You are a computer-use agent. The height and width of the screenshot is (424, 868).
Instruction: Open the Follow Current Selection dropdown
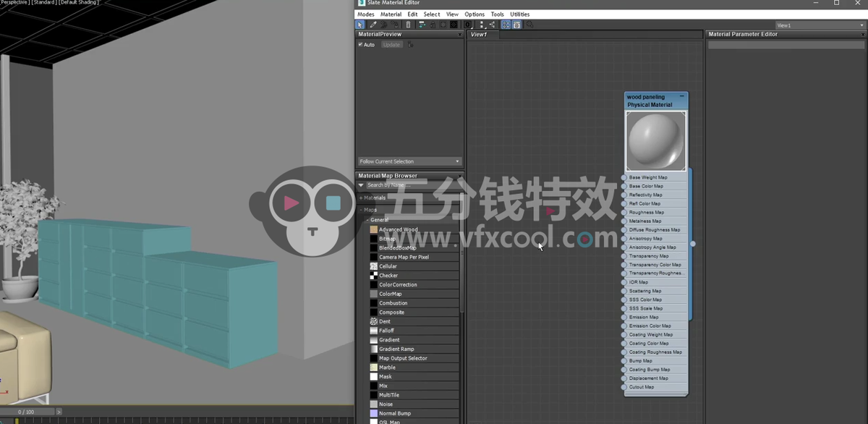click(x=409, y=161)
